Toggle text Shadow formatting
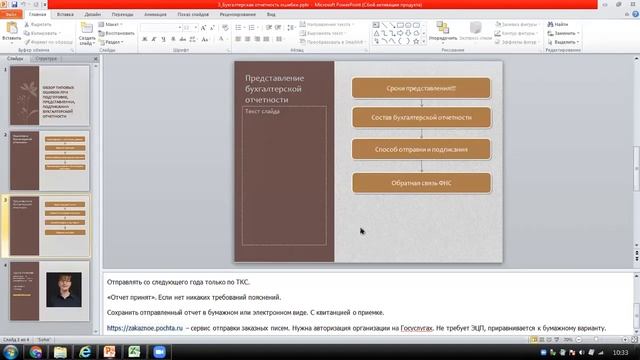Viewport: 640px width, 360px height. [173, 39]
